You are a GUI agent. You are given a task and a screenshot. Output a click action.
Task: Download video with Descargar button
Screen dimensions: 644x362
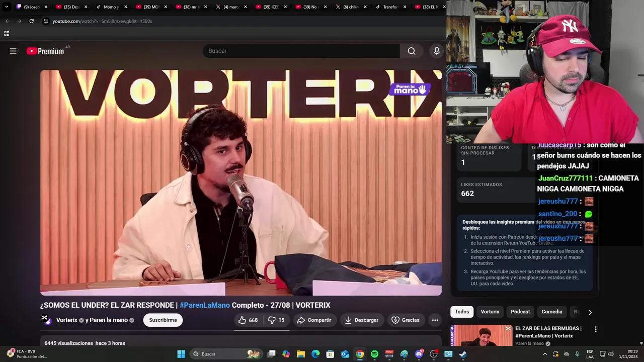(x=362, y=320)
